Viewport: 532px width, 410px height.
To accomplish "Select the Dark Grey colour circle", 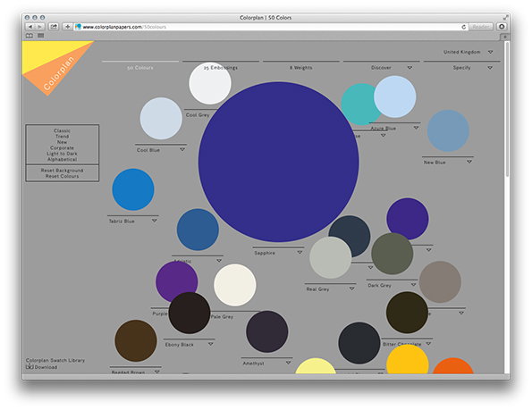I will click(x=393, y=254).
